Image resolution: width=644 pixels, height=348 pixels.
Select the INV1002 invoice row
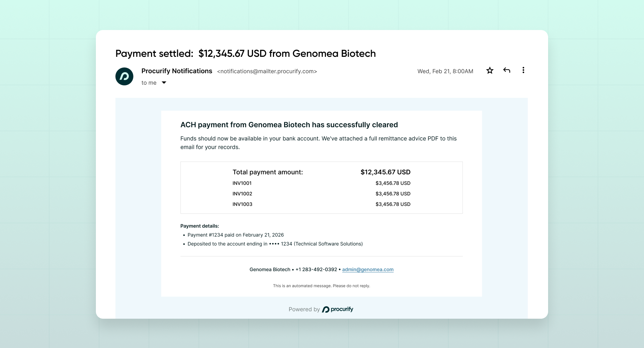coord(242,193)
